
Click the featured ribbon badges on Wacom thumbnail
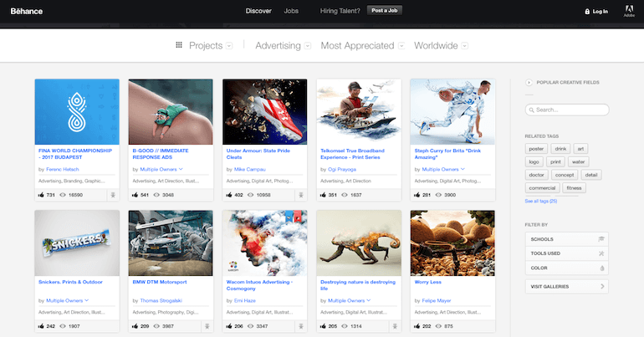point(294,217)
